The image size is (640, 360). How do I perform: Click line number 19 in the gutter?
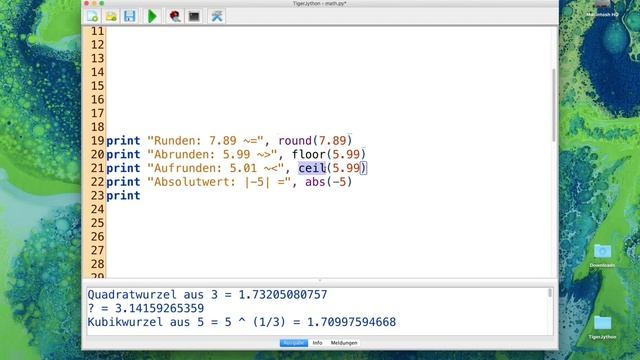(x=98, y=141)
